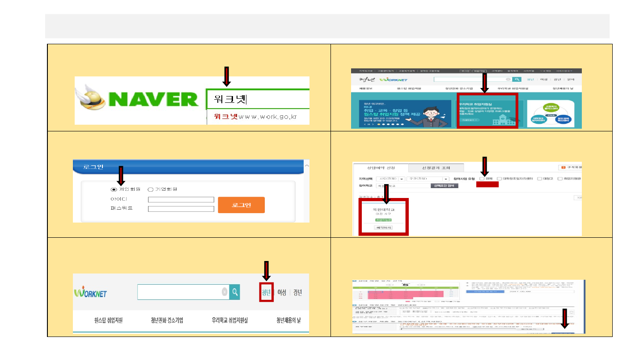
Task: Tick the checkbox between 대학창조일자리센터 and 취업지원관
Action: coord(540,179)
